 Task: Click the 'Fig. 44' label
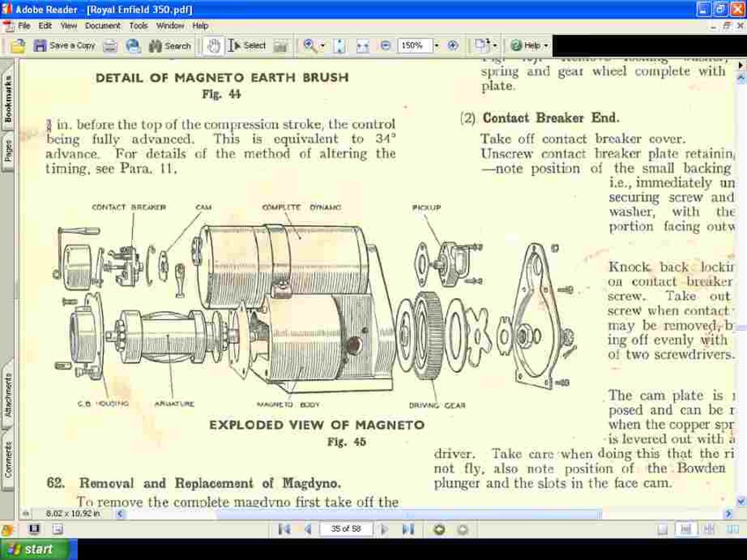click(222, 94)
